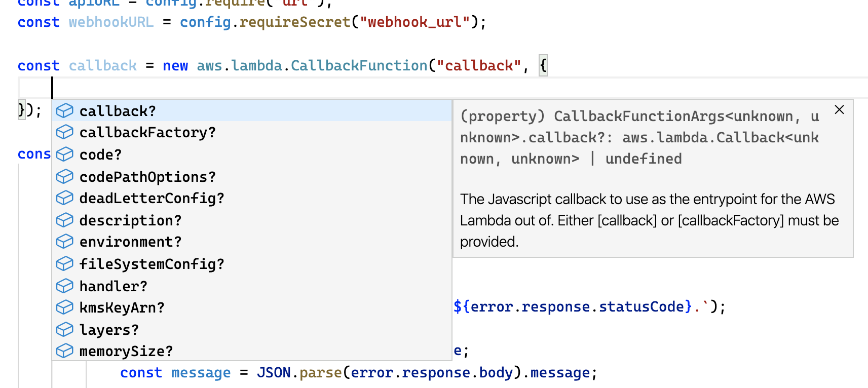
Task: Click the message constant declaration
Action: [x=201, y=373]
